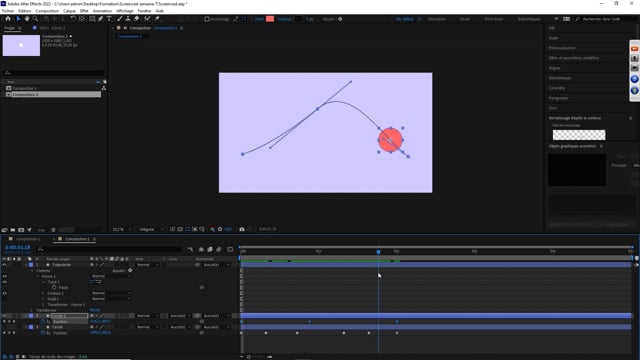Image resolution: width=640 pixels, height=360 pixels.
Task: Click the Home icon in toolbar
Action: click(8, 19)
